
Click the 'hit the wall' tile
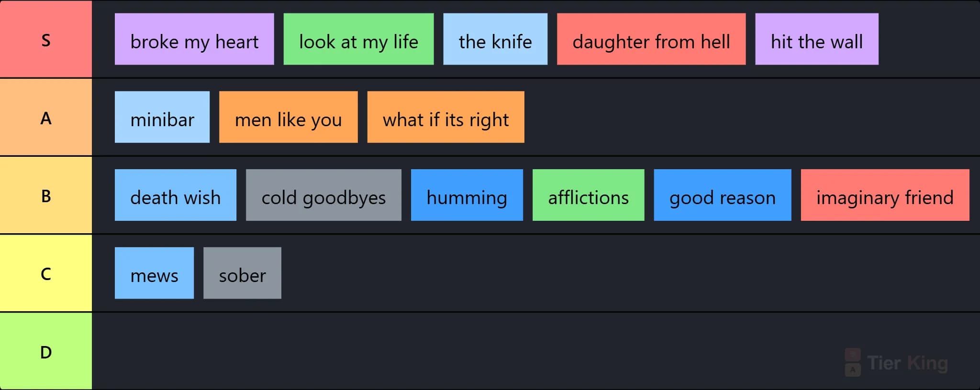point(817,39)
